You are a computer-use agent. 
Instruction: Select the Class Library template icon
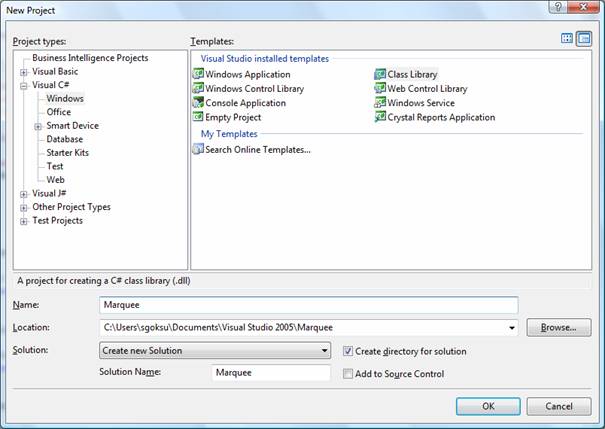[380, 75]
